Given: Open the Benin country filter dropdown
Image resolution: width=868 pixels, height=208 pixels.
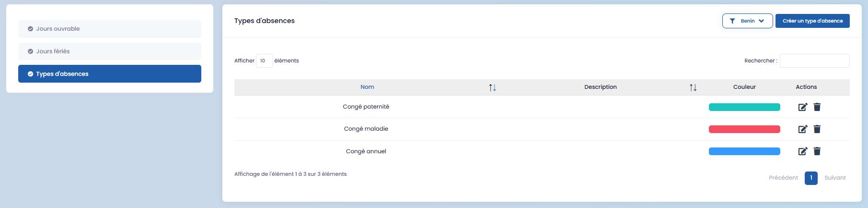Looking at the screenshot, I should point(747,21).
